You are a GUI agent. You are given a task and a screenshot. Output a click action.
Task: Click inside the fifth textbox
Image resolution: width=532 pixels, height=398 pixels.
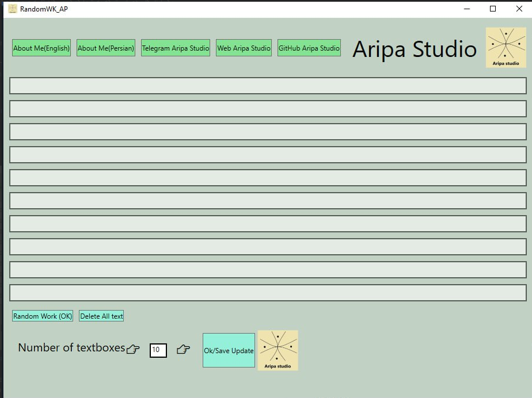268,178
